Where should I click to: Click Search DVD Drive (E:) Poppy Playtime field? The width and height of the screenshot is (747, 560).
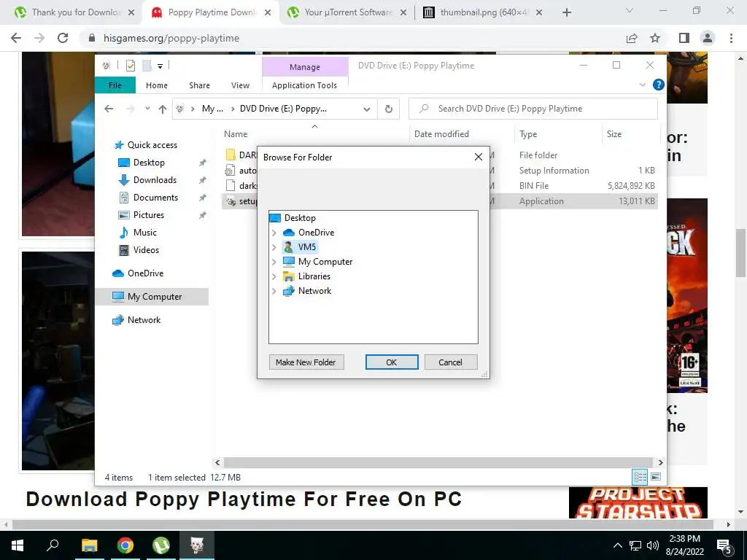(x=533, y=109)
